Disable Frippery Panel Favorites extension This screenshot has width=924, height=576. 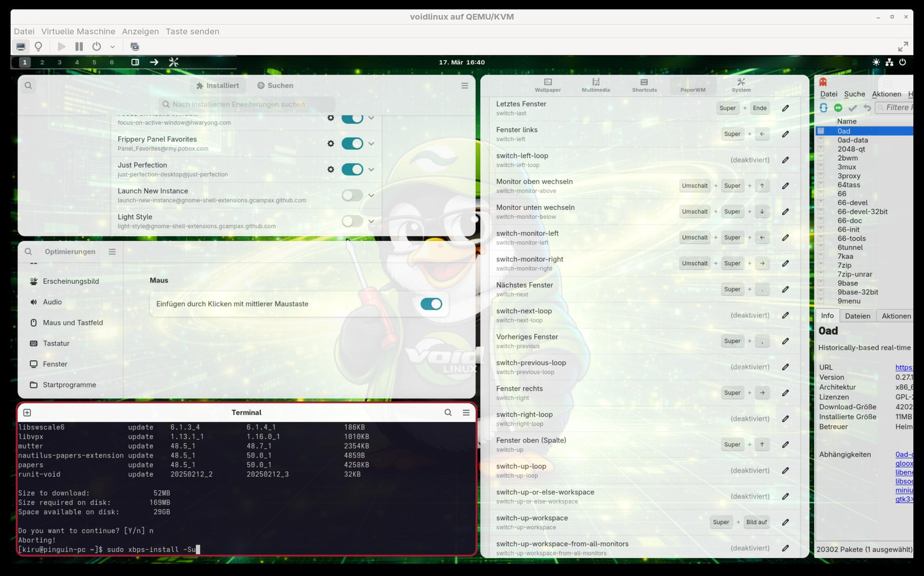click(x=352, y=144)
